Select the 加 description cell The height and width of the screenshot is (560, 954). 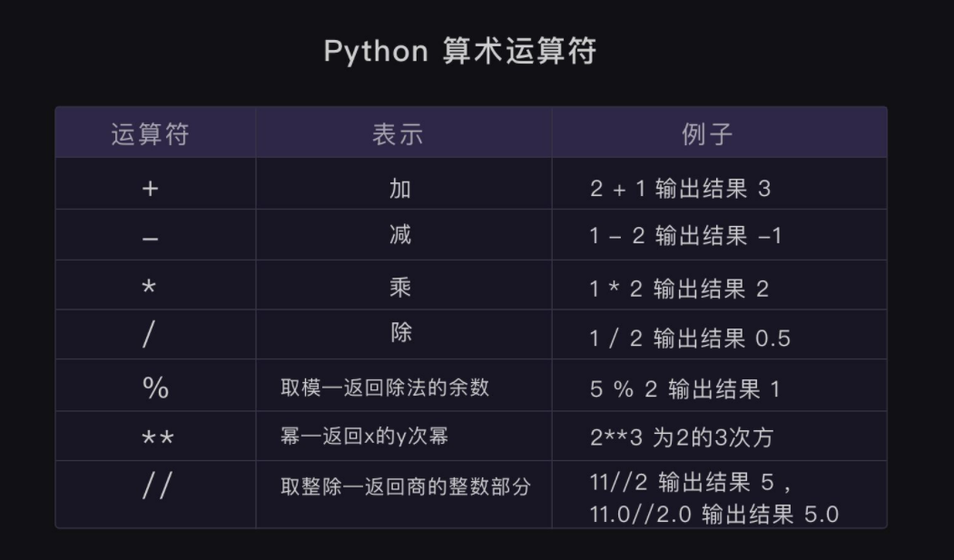pyautogui.click(x=400, y=188)
